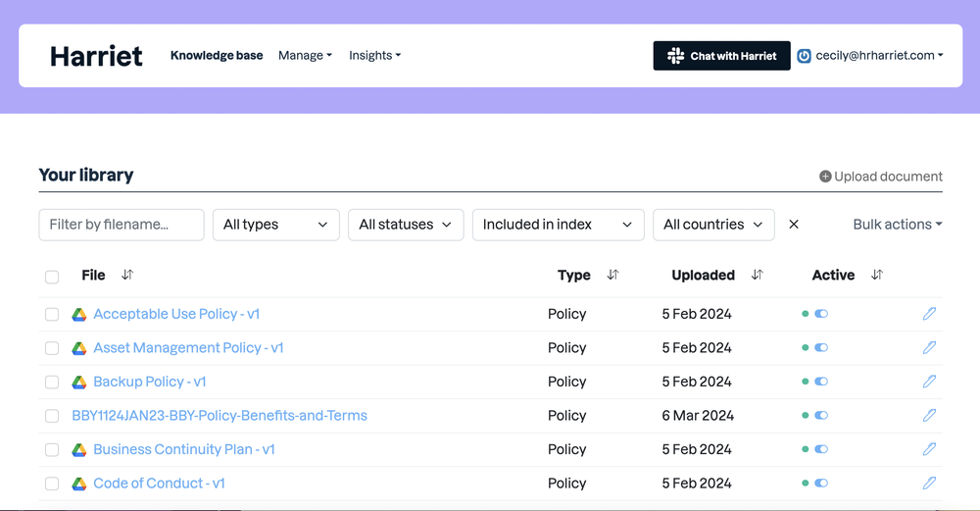Edit the Backup Policy row with the pencil icon
Image resolution: width=980 pixels, height=511 pixels.
tap(929, 382)
